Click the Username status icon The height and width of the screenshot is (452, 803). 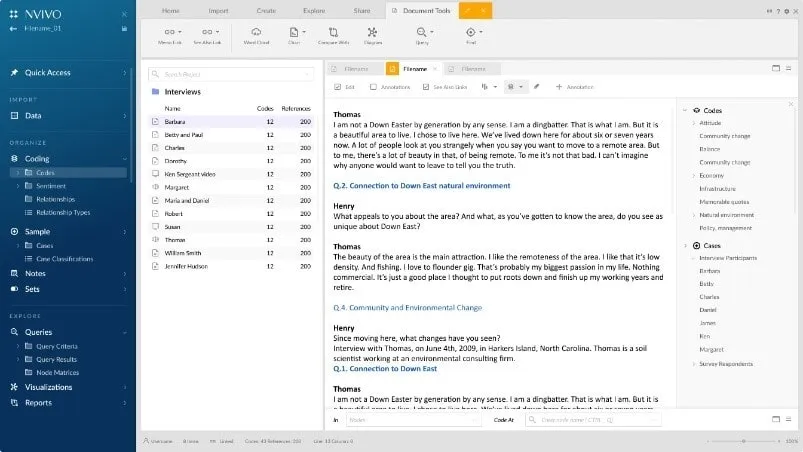click(x=146, y=441)
